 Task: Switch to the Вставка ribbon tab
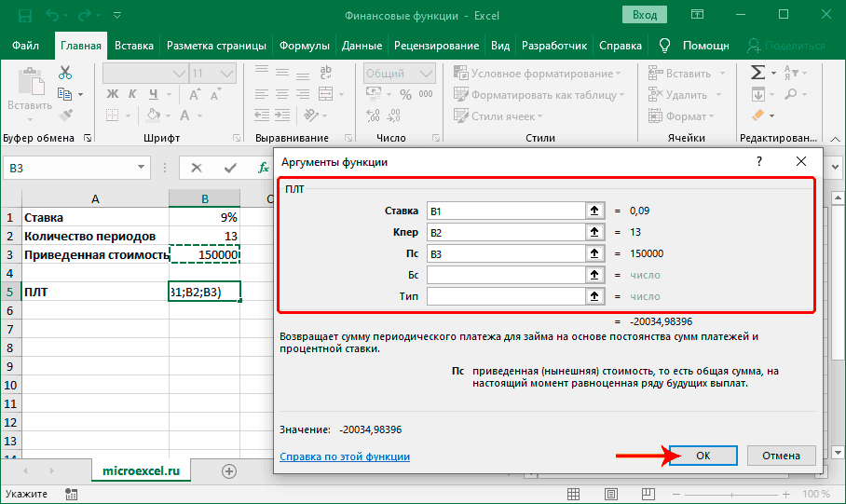[134, 46]
